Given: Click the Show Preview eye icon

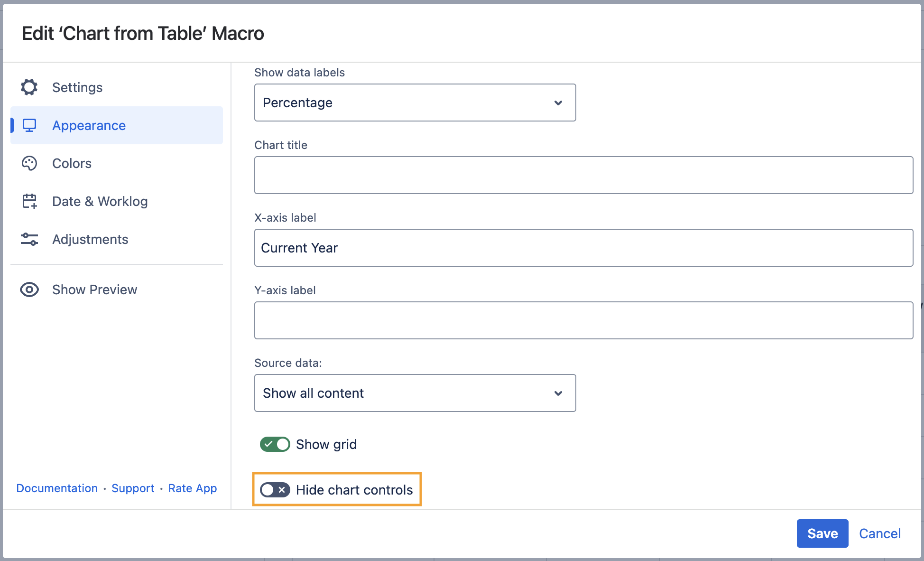Looking at the screenshot, I should 29,290.
